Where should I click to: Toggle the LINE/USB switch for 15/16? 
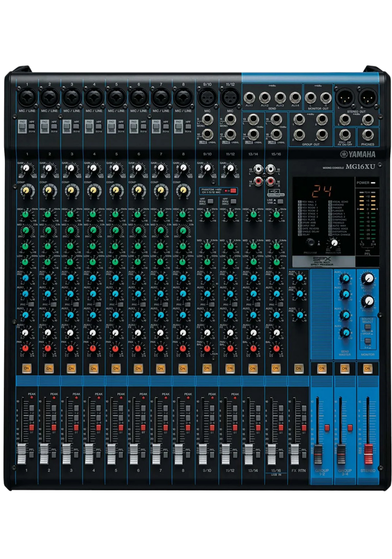tap(280, 202)
